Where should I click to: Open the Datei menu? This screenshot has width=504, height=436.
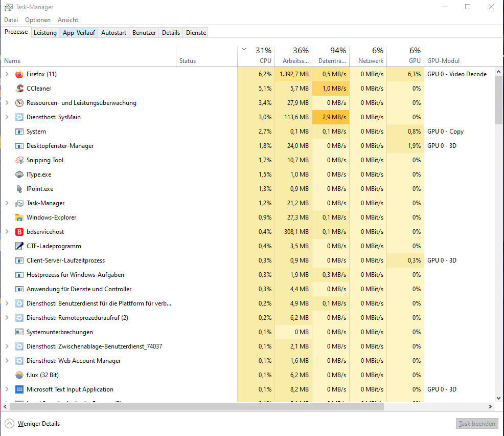[x=11, y=20]
